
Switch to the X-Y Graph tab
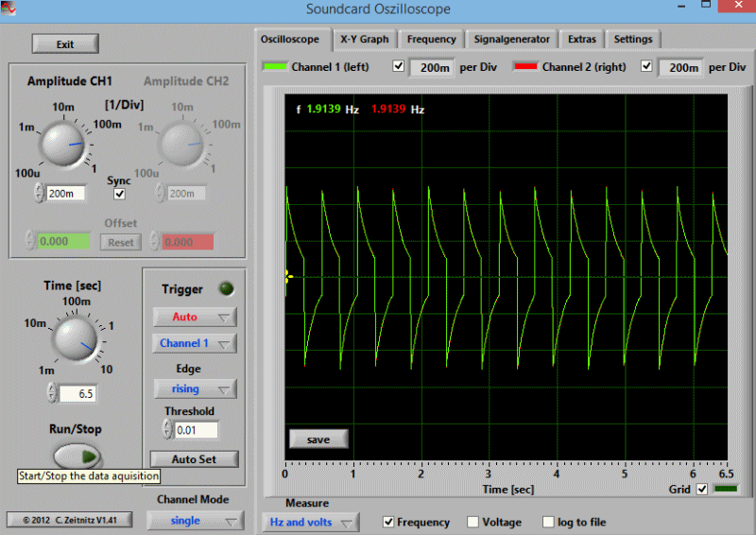[364, 39]
